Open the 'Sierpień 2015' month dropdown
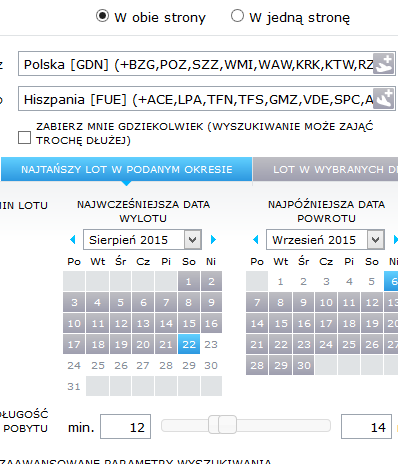398x464 pixels. pos(142,239)
